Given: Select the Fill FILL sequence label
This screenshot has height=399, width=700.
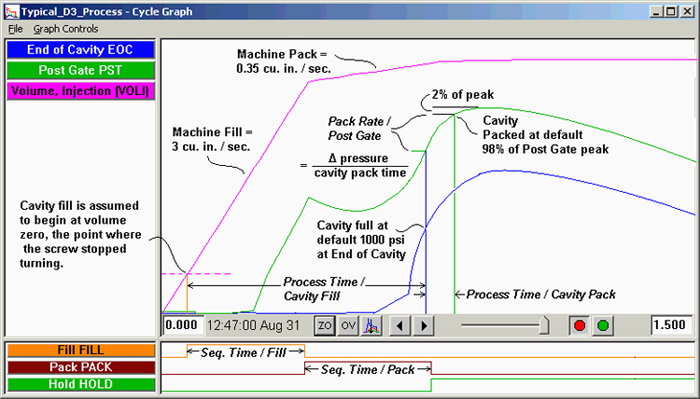Looking at the screenshot, I should (x=80, y=350).
